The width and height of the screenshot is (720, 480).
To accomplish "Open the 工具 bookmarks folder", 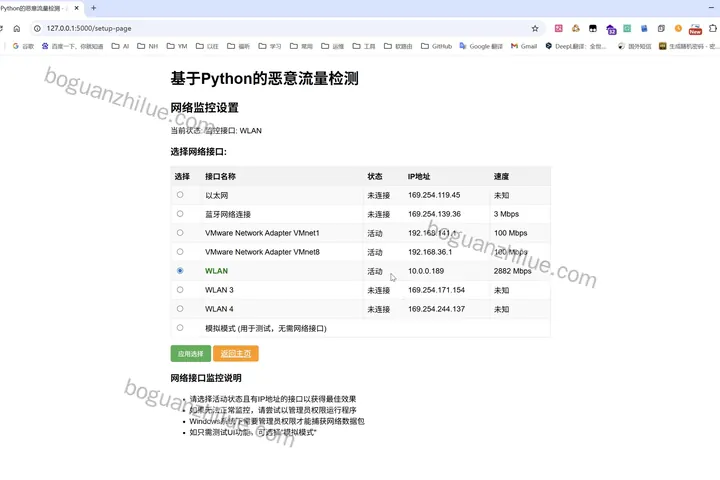I will point(364,46).
